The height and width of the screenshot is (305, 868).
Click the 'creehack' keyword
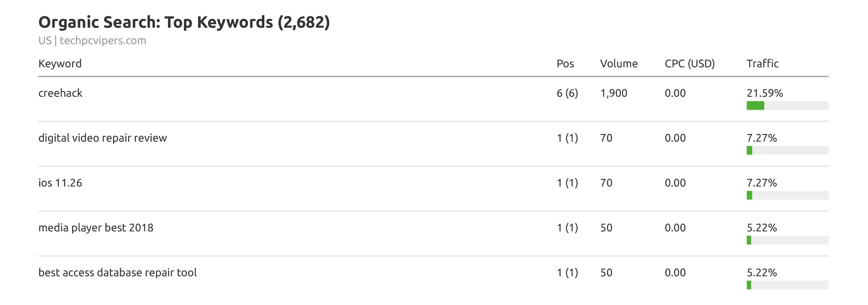click(x=60, y=93)
